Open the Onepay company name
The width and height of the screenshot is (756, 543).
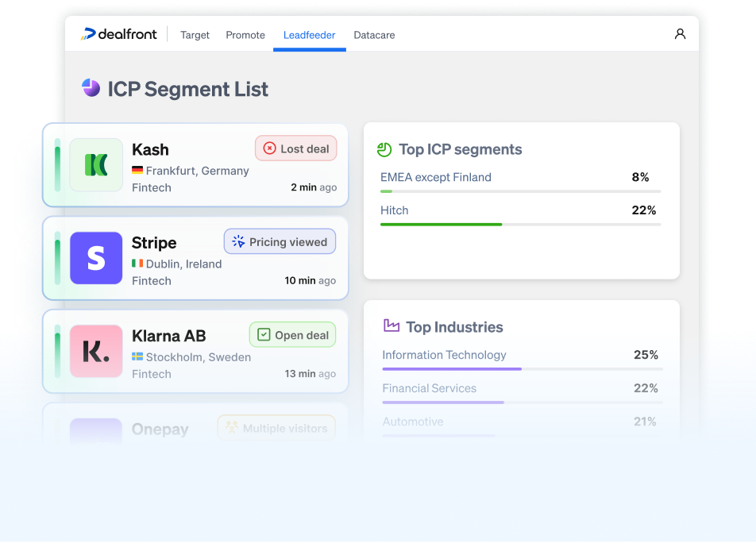[x=160, y=429]
